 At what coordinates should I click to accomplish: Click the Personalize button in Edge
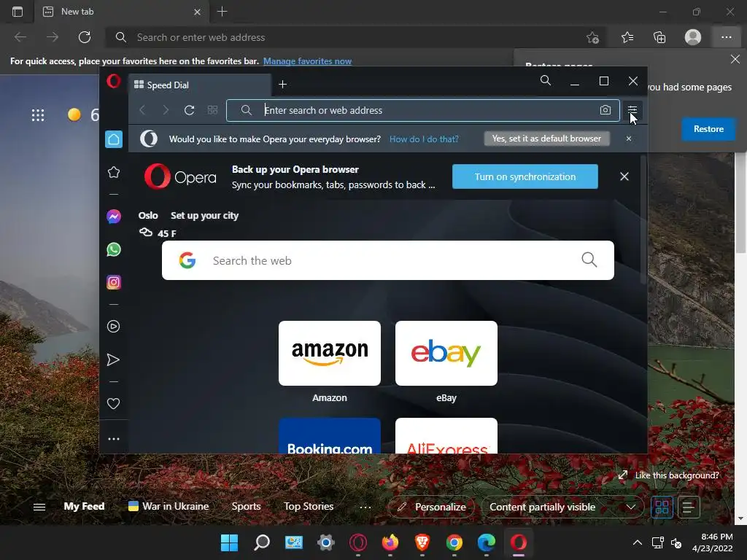tap(432, 507)
